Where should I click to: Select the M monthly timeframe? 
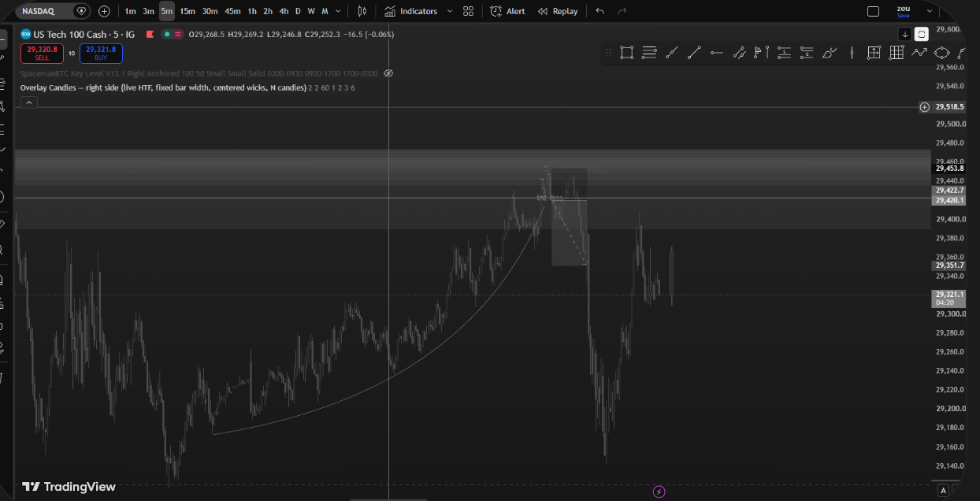pyautogui.click(x=325, y=11)
